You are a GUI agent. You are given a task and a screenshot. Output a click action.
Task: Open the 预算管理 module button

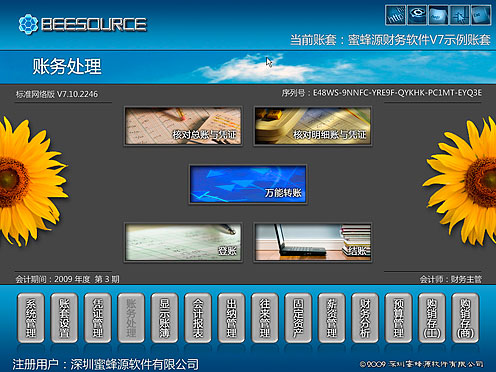coord(398,318)
